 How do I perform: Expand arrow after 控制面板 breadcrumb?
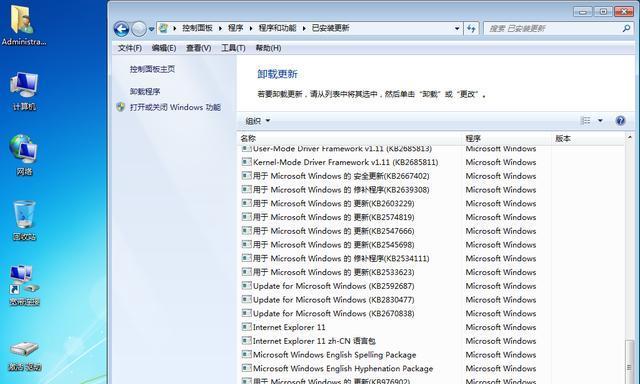220,28
